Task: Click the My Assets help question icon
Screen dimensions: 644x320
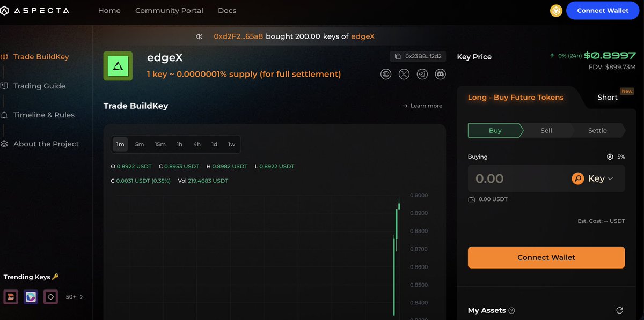Action: pyautogui.click(x=511, y=310)
